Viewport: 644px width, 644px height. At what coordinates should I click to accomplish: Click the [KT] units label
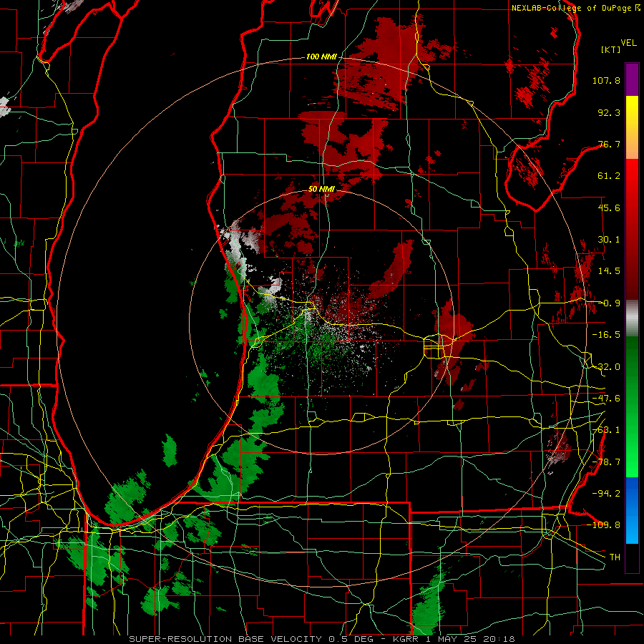[610, 49]
